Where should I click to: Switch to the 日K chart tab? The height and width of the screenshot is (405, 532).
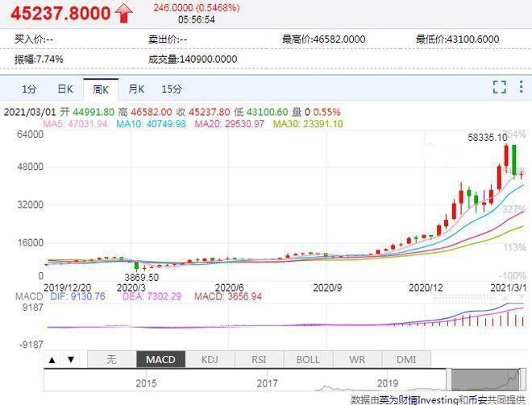tap(65, 89)
